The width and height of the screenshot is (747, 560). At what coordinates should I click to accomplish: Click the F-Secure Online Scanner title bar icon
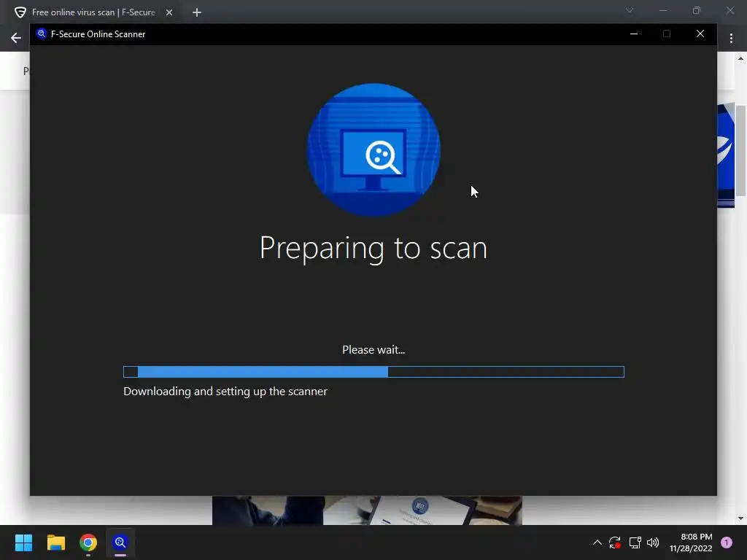(x=42, y=34)
